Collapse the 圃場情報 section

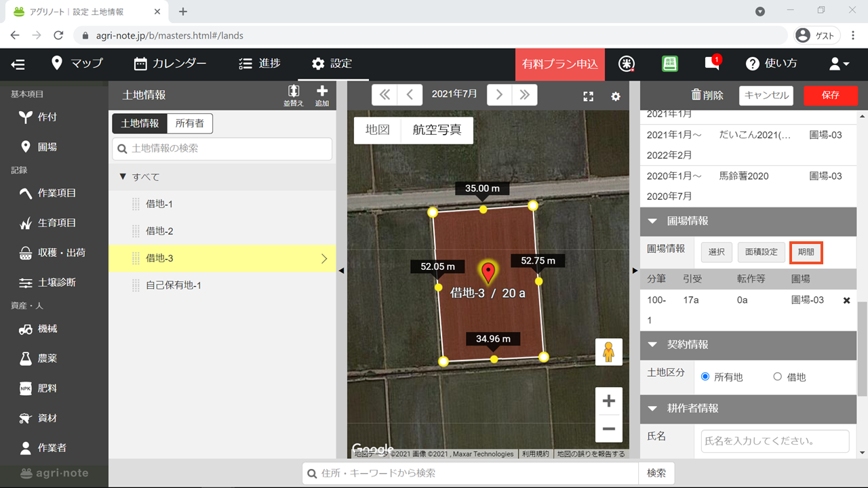point(653,221)
